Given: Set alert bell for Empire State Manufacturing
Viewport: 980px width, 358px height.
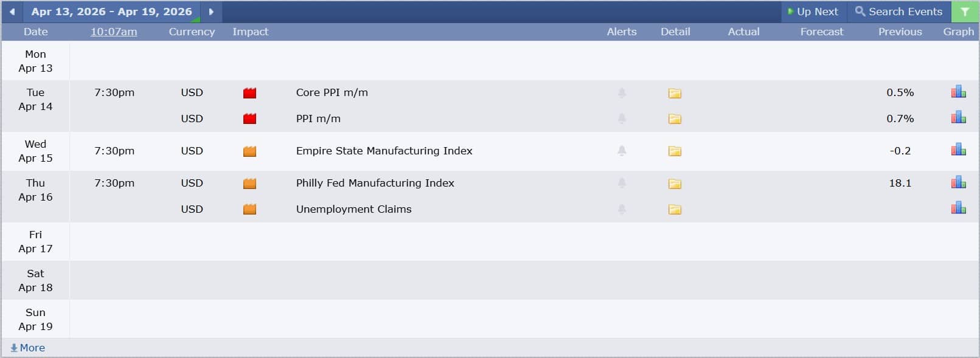Looking at the screenshot, I should 622,151.
